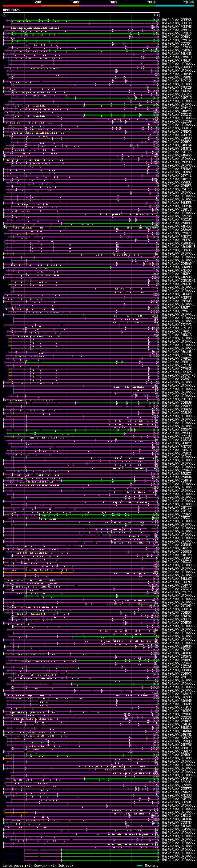
Task: Open the UniRef100_A8QFS0 hit link
Action: 176,23
